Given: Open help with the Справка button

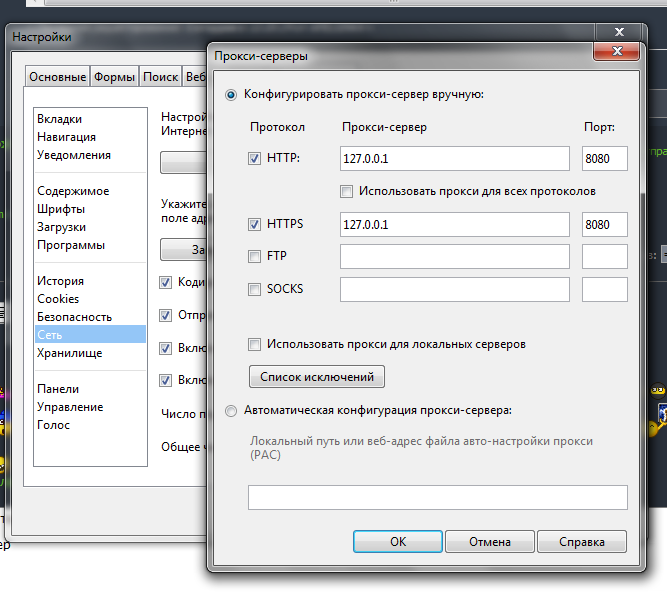Looking at the screenshot, I should coord(581,542).
